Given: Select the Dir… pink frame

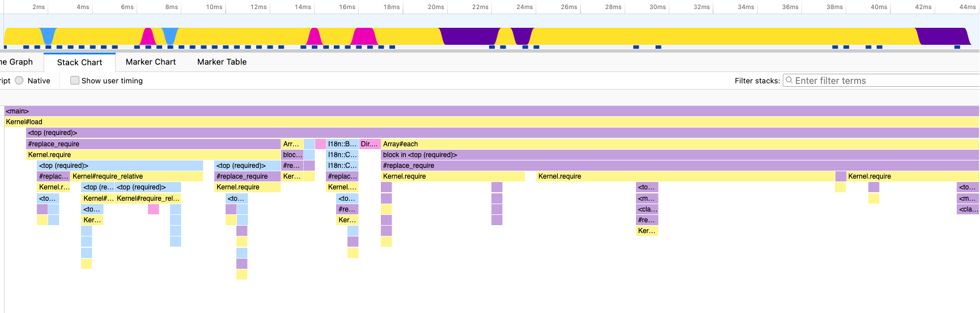Looking at the screenshot, I should (370, 144).
